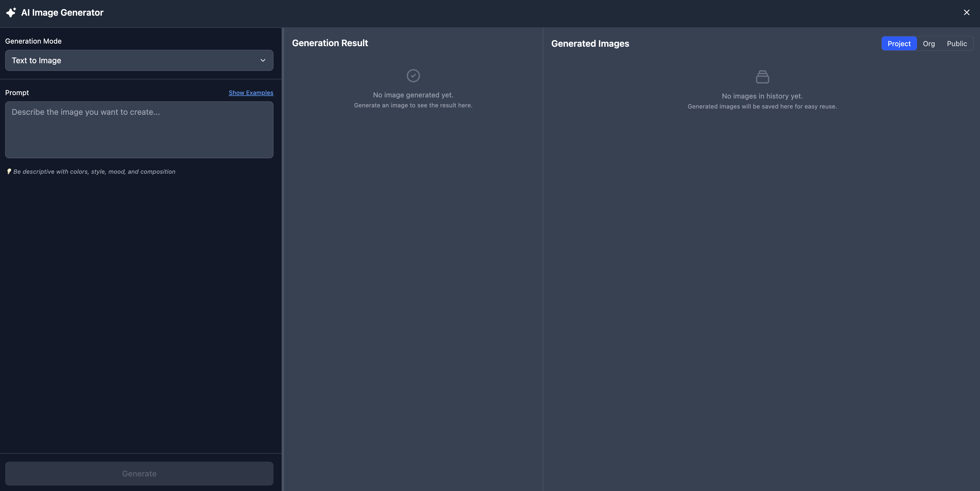Click the Generated Images heading
980x491 pixels.
pyautogui.click(x=590, y=44)
